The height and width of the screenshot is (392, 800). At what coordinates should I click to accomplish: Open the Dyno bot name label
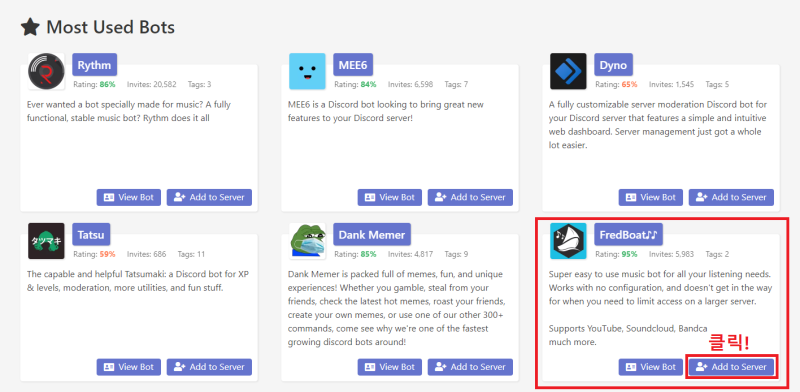coord(613,65)
